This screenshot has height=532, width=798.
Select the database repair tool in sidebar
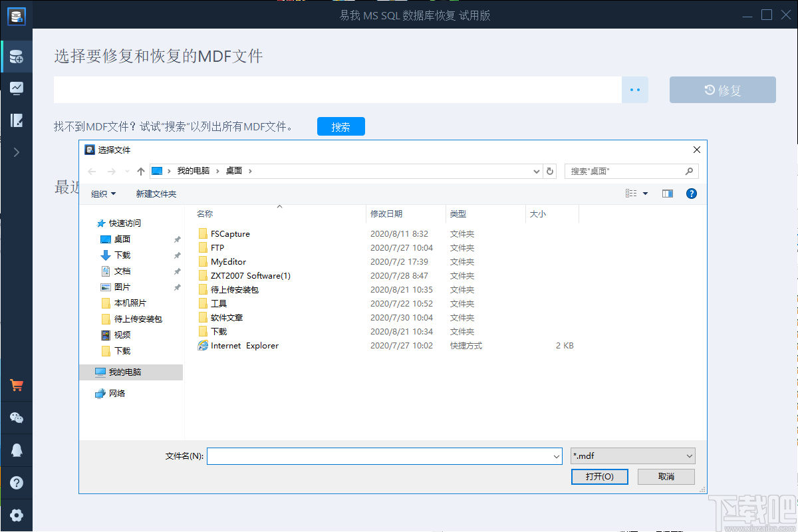pos(17,56)
